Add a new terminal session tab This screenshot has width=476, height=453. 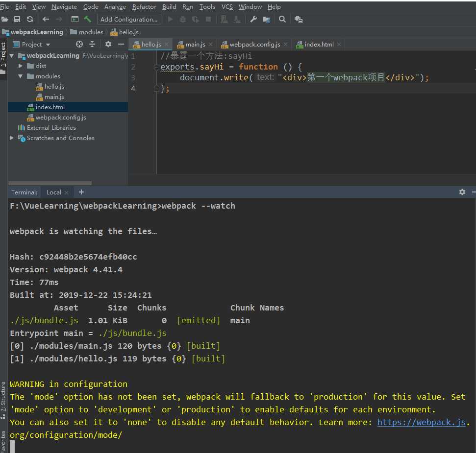(x=81, y=192)
